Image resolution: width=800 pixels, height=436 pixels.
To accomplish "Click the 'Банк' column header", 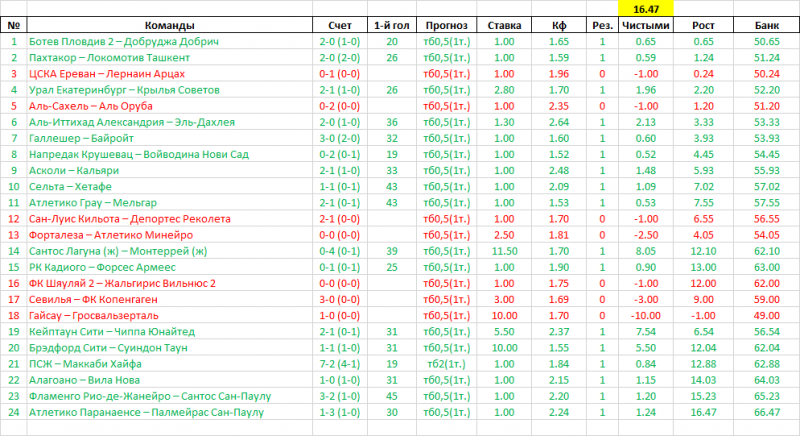I will [767, 25].
